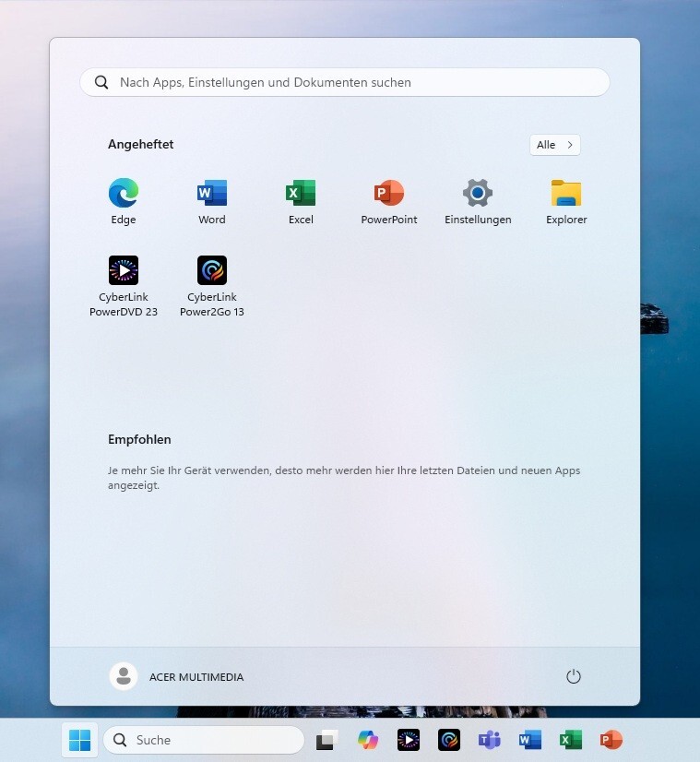Focus the Start menu search field
This screenshot has height=762, width=700.
click(345, 82)
